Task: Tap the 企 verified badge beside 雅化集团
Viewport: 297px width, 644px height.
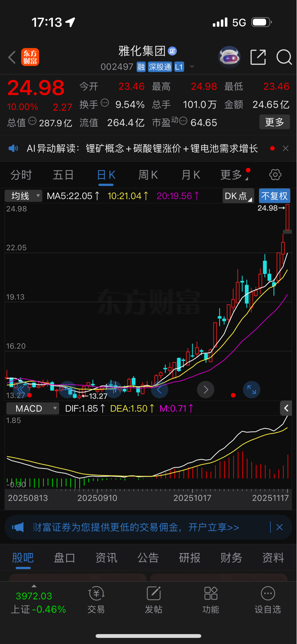Action: coord(173,51)
